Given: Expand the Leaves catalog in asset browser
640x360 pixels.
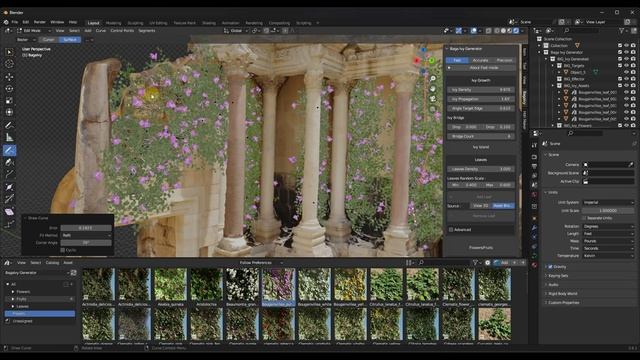Looking at the screenshot, I should click(x=13, y=307).
